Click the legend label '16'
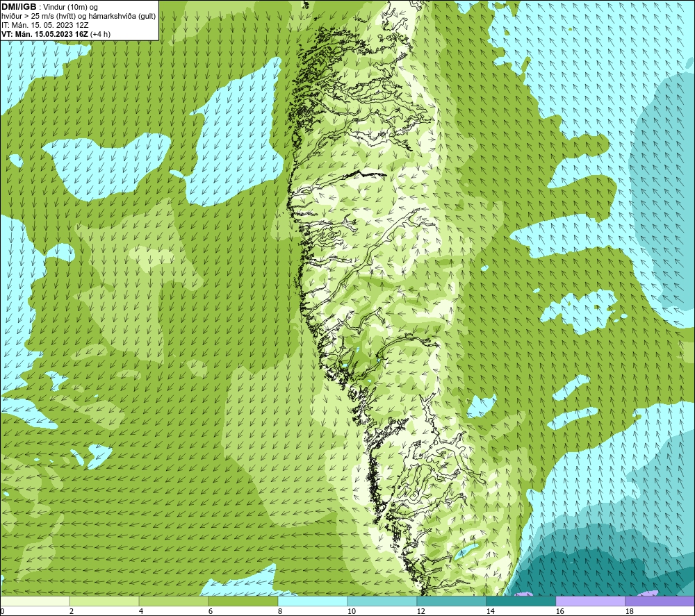The width and height of the screenshot is (695, 616). click(559, 612)
